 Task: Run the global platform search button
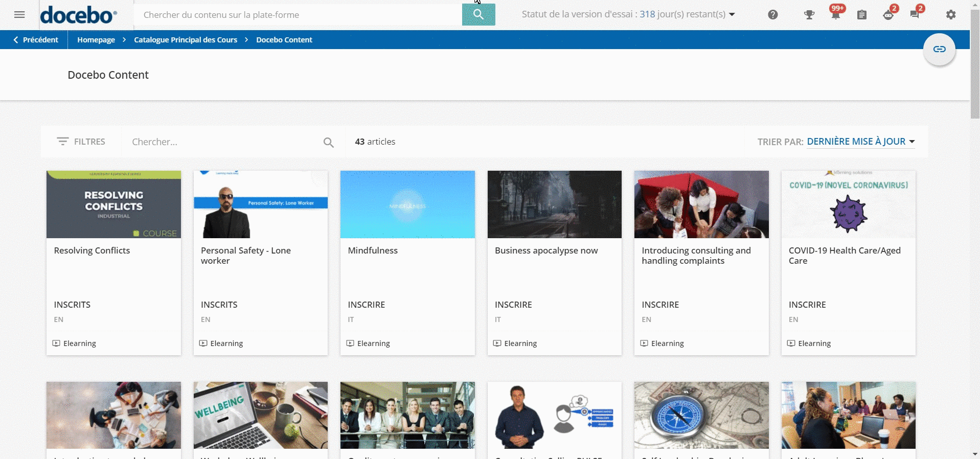pos(478,14)
